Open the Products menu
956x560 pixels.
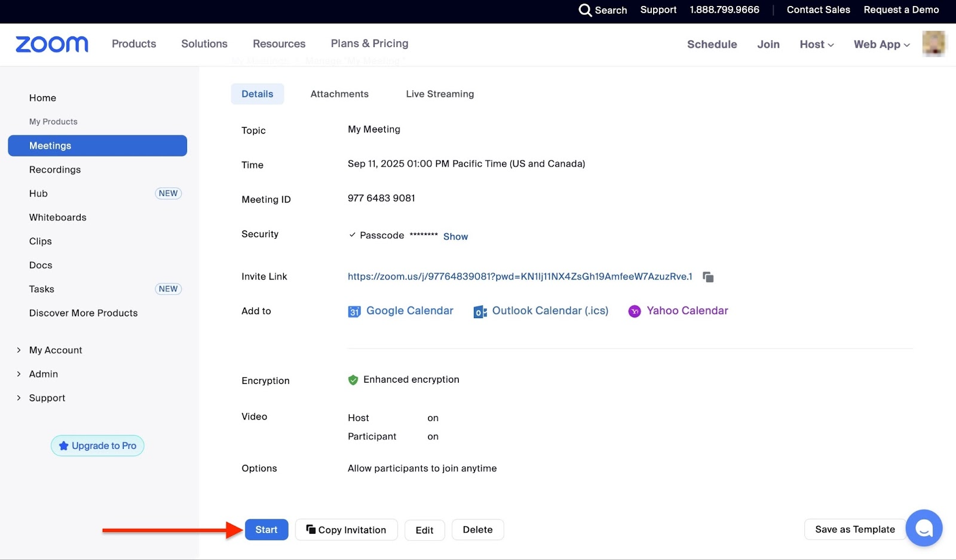134,44
